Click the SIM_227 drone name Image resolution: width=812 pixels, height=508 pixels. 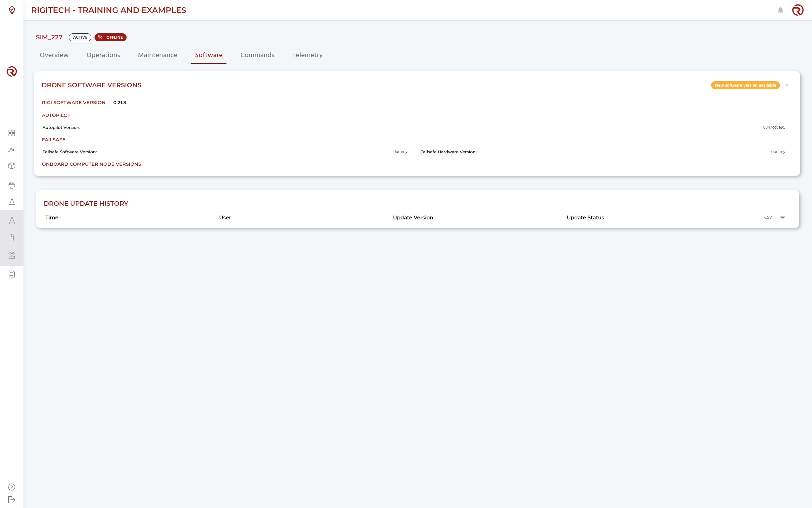click(x=49, y=37)
